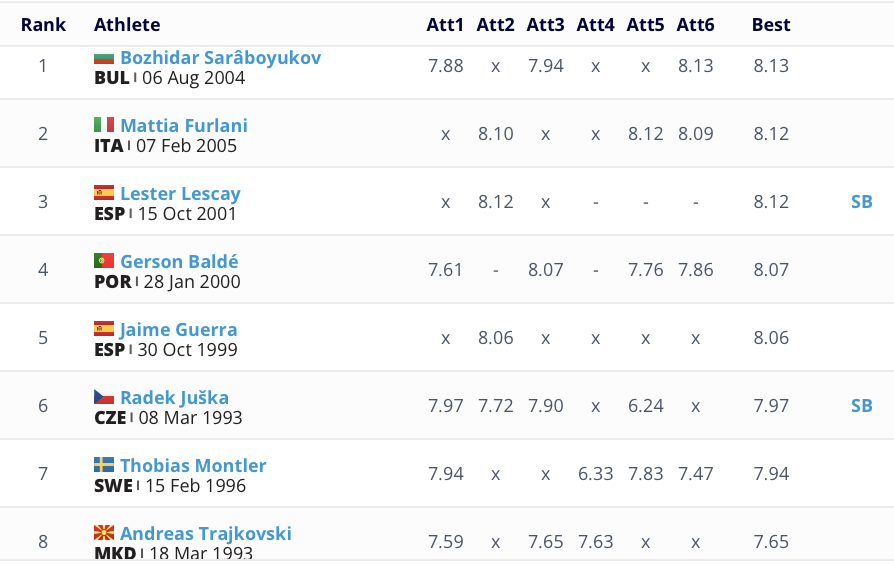Click the Swedish flag beside Thobias Montler
This screenshot has height=564, width=894.
[x=104, y=465]
